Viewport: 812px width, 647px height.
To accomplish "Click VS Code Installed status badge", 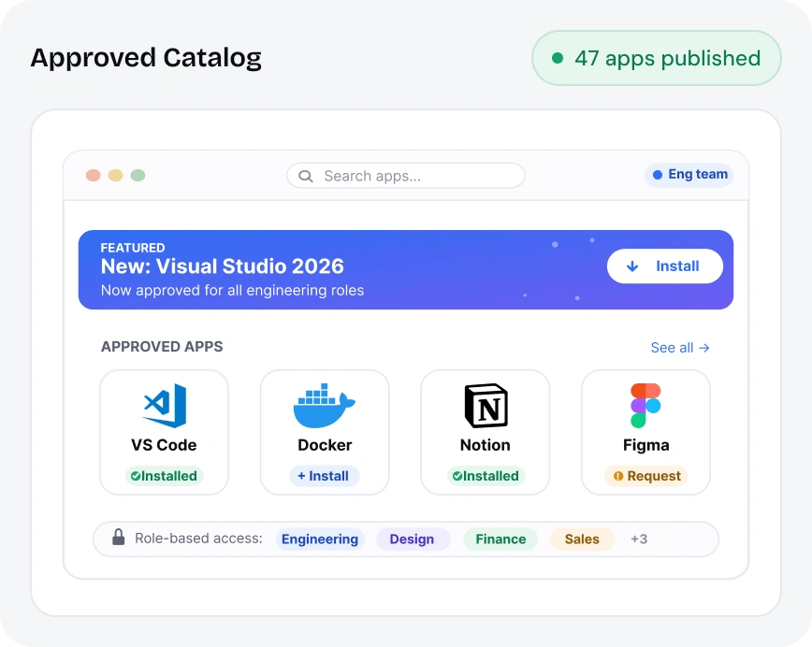I will 164,476.
